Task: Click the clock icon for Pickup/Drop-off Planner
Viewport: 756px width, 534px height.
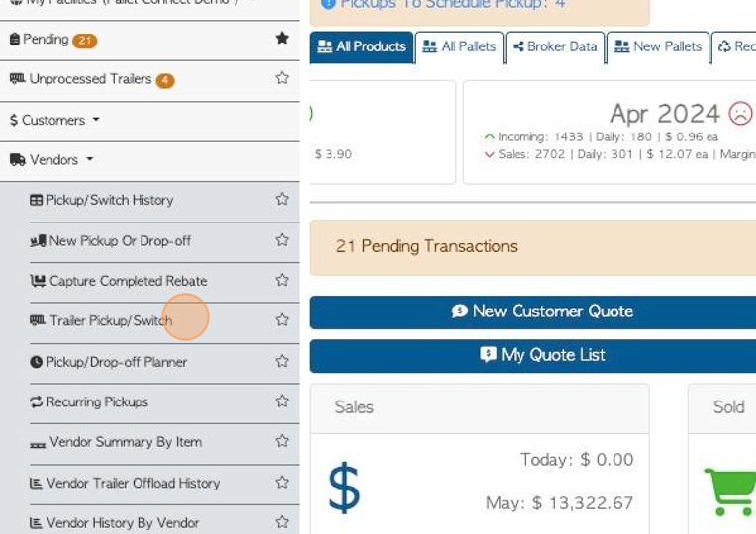Action: 37,362
